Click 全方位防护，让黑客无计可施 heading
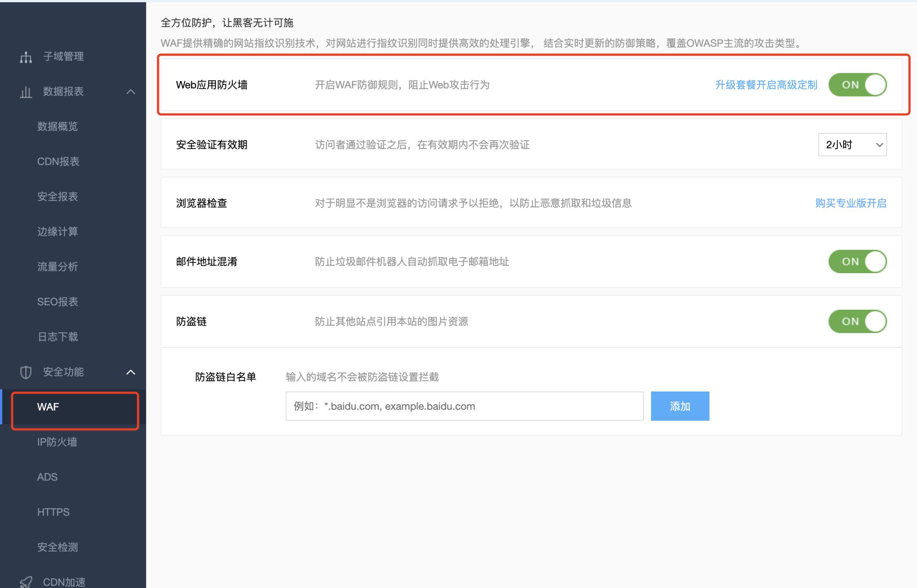This screenshot has height=588, width=917. (227, 23)
